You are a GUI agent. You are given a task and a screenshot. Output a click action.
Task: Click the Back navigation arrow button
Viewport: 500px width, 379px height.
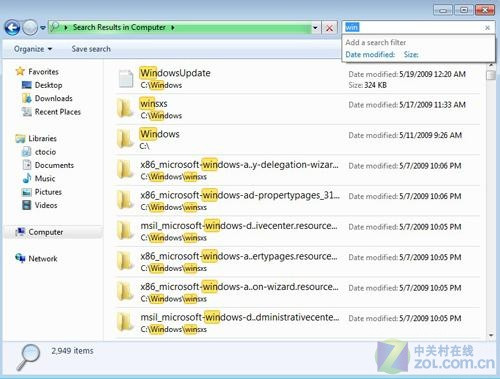coord(12,28)
